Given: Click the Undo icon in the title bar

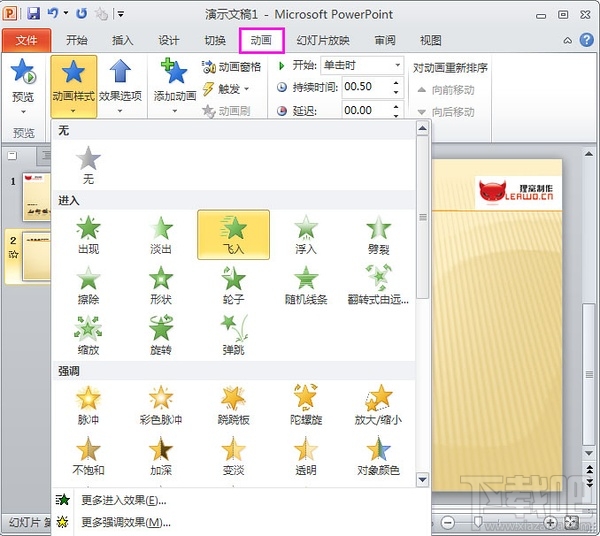Looking at the screenshot, I should 53,14.
